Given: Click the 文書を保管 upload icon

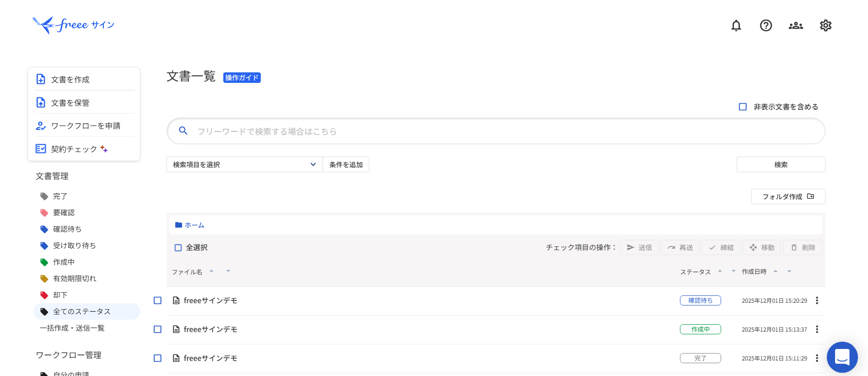Looking at the screenshot, I should click(x=41, y=103).
